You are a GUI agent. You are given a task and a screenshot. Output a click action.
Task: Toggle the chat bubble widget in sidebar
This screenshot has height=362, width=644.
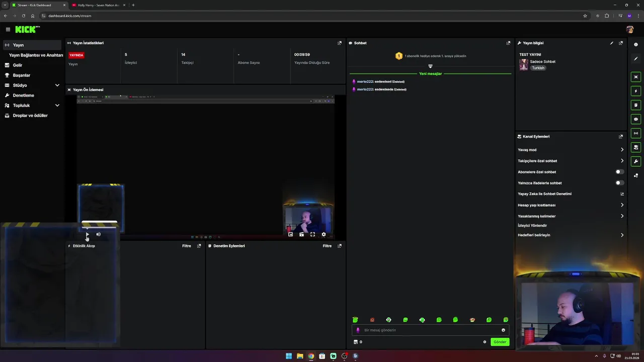coord(636,119)
